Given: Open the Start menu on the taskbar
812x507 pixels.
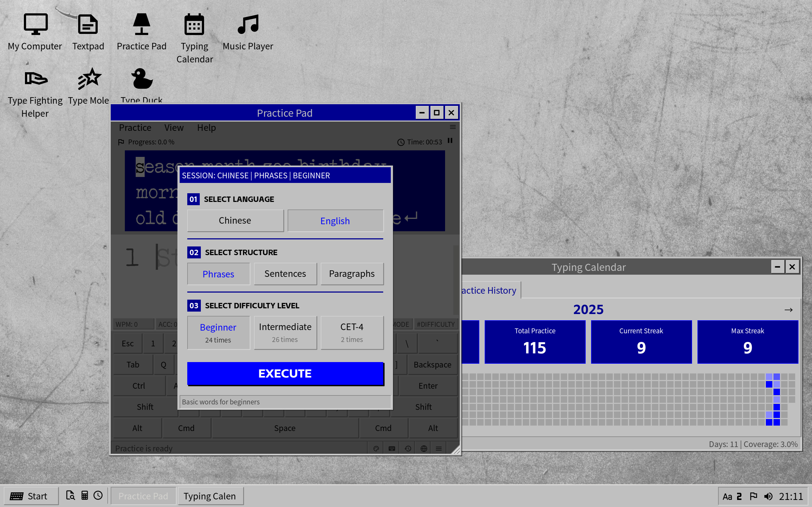Looking at the screenshot, I should [31, 496].
